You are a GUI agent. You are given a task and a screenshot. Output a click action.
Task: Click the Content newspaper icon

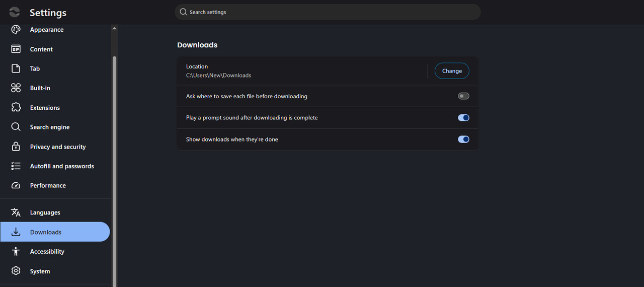point(16,49)
